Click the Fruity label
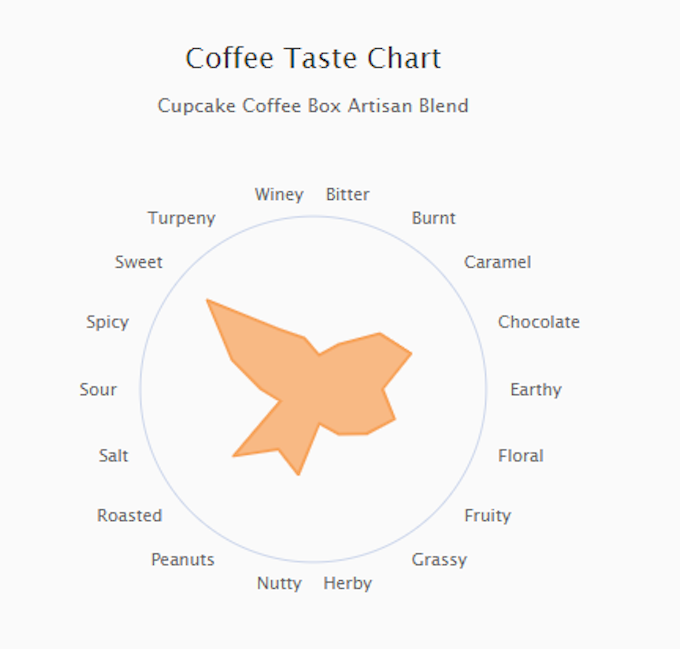The height and width of the screenshot is (649, 680). (x=487, y=516)
